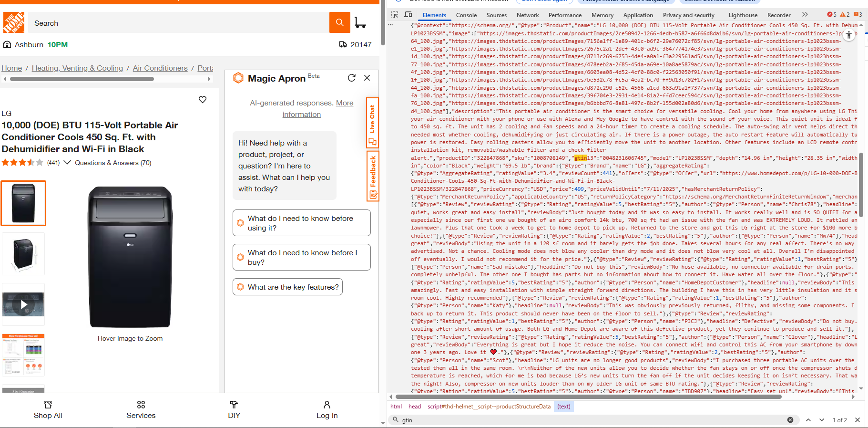The image size is (868, 428).
Task: Click the issues count badge showing 3
Action: pyautogui.click(x=858, y=15)
